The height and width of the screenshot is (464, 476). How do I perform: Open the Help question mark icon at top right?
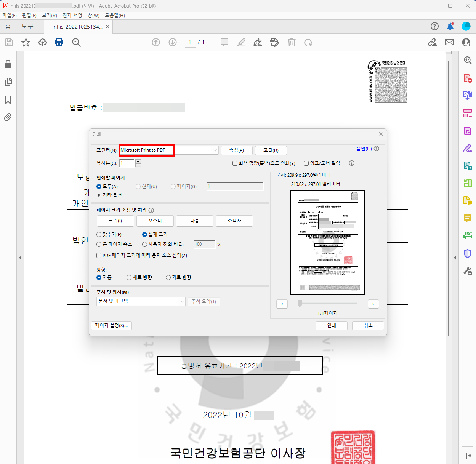pyautogui.click(x=434, y=26)
